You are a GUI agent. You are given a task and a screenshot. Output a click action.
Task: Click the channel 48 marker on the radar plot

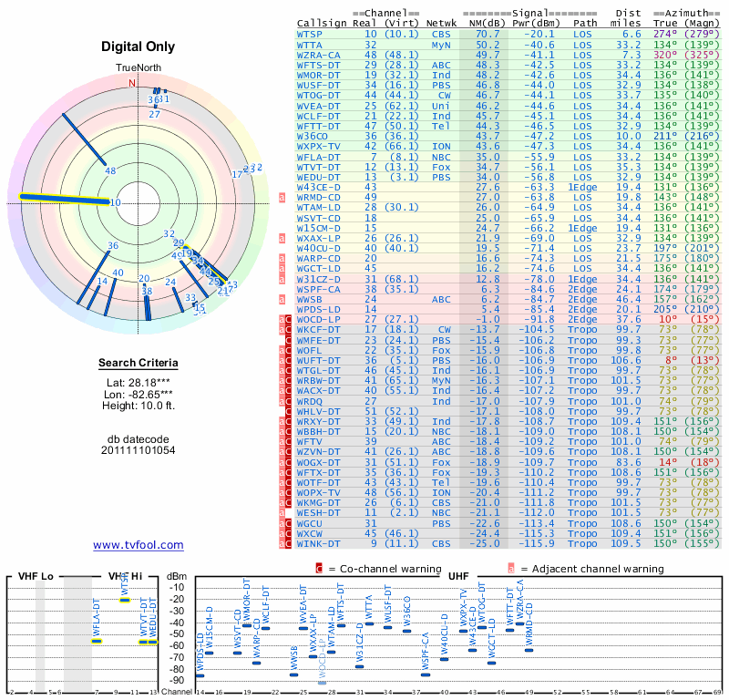tap(110, 170)
